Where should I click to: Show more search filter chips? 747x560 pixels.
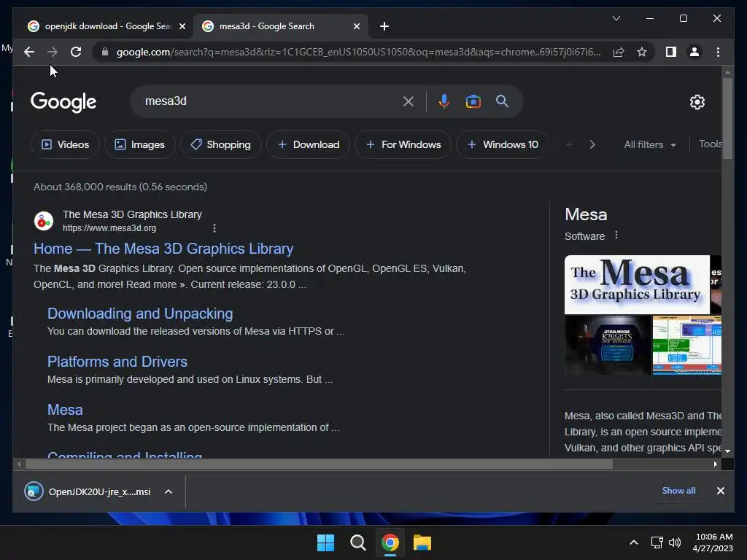(x=592, y=145)
